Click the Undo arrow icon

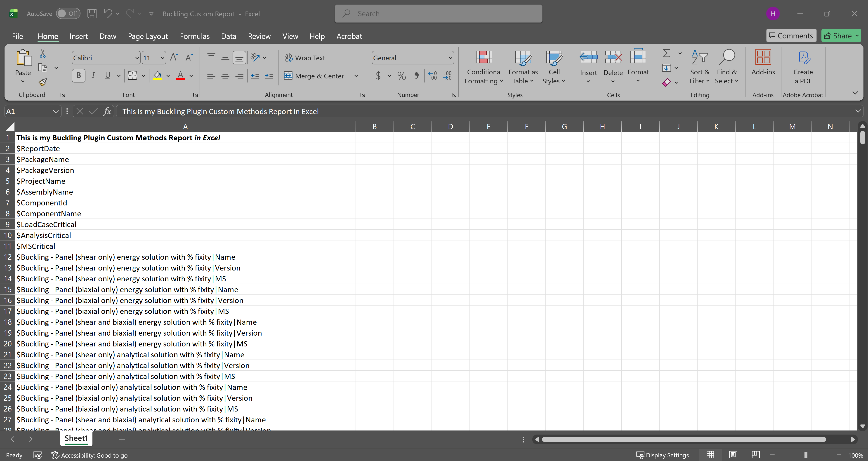[108, 14]
